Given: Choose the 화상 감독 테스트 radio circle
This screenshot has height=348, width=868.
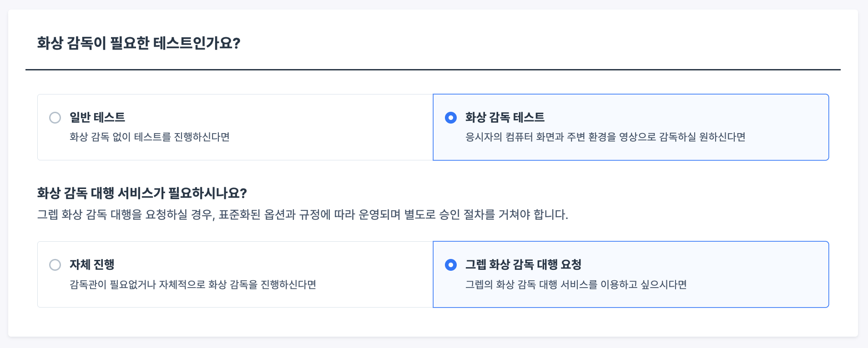Looking at the screenshot, I should (x=451, y=118).
